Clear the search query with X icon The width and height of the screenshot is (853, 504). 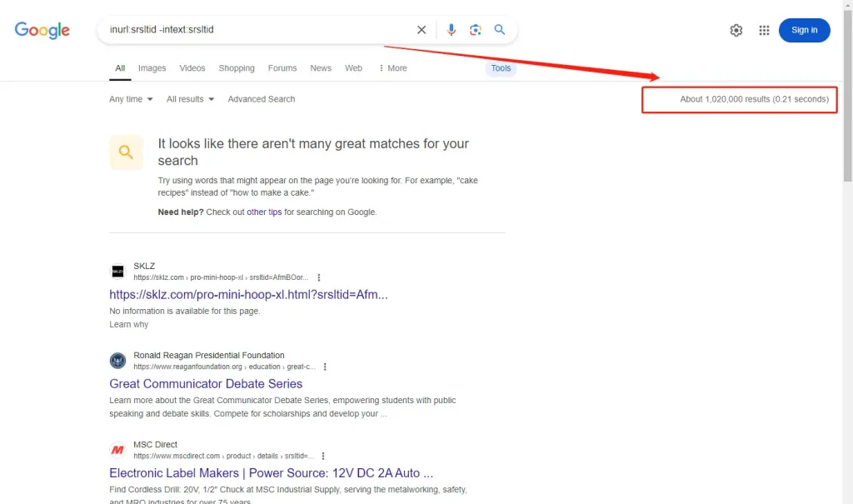(421, 30)
